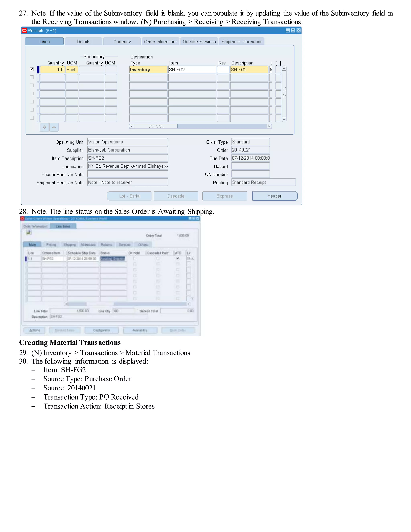Click Ordered Item cell SH-FG2 in Sales Orders
Screen dimensions: 411x532
pyautogui.click(x=53, y=258)
